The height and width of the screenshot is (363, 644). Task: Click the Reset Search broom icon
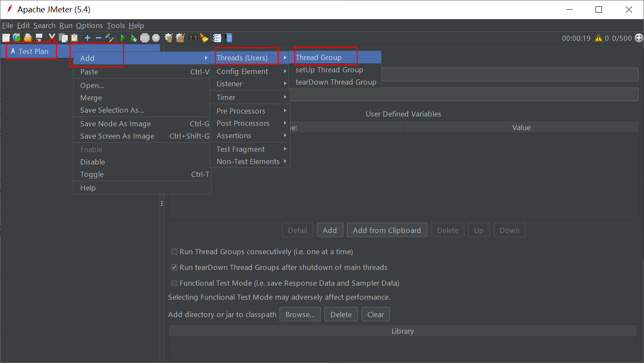[204, 38]
